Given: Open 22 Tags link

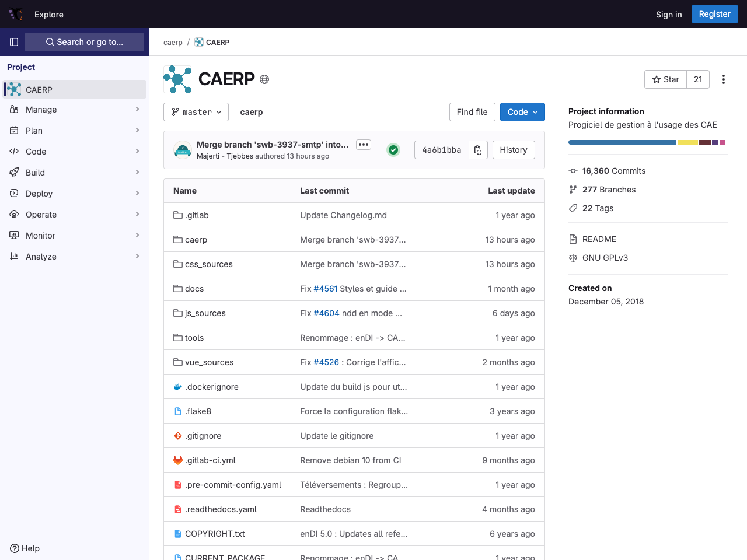Looking at the screenshot, I should click(598, 208).
